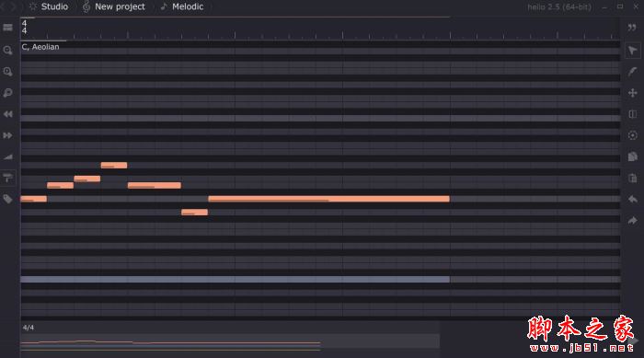The image size is (644, 358).
Task: Click the zoom out magnifier icon
Action: [x=7, y=51]
